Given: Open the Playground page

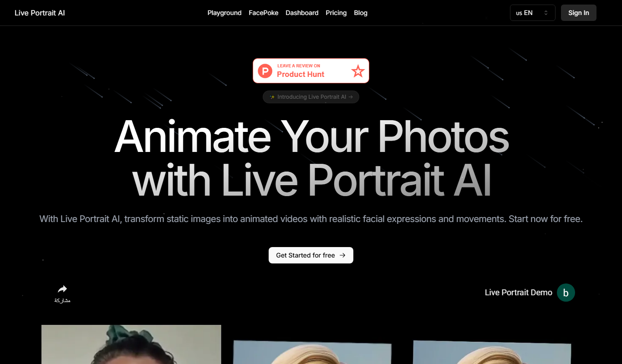Looking at the screenshot, I should [224, 13].
